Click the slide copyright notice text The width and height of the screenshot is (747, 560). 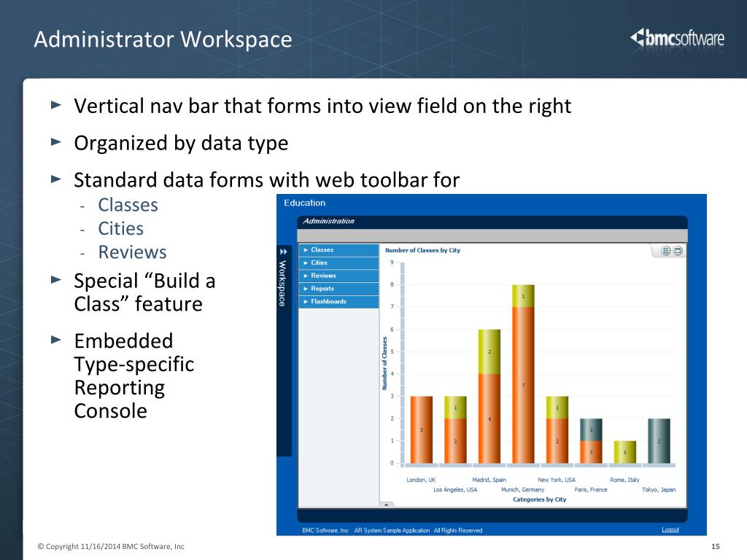point(111,547)
